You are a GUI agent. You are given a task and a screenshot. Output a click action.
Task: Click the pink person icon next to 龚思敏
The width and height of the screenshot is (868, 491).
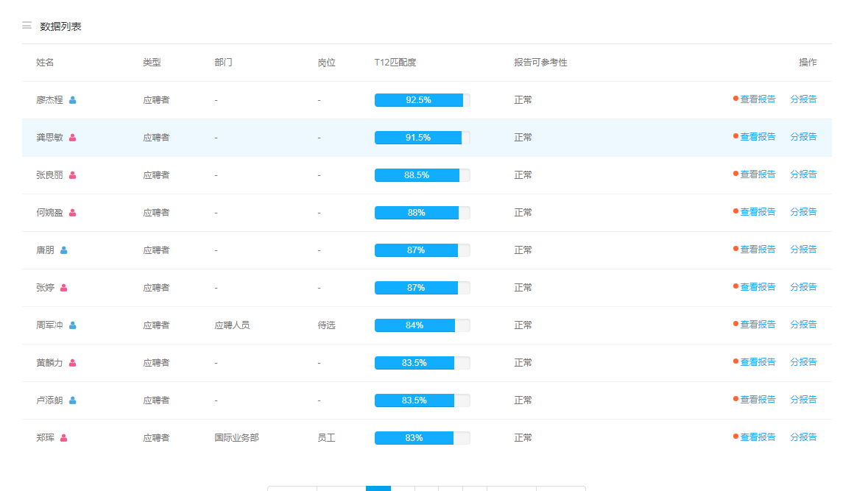click(73, 138)
